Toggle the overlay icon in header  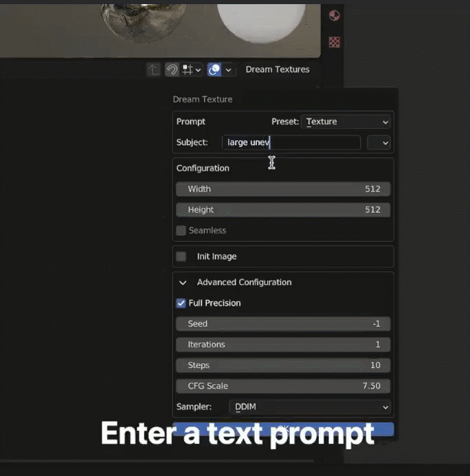click(x=214, y=69)
